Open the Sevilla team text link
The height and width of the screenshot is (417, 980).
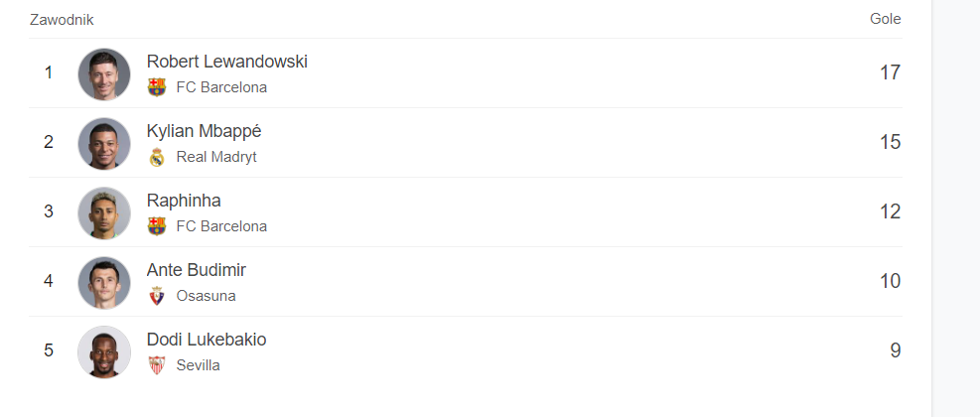click(x=199, y=365)
